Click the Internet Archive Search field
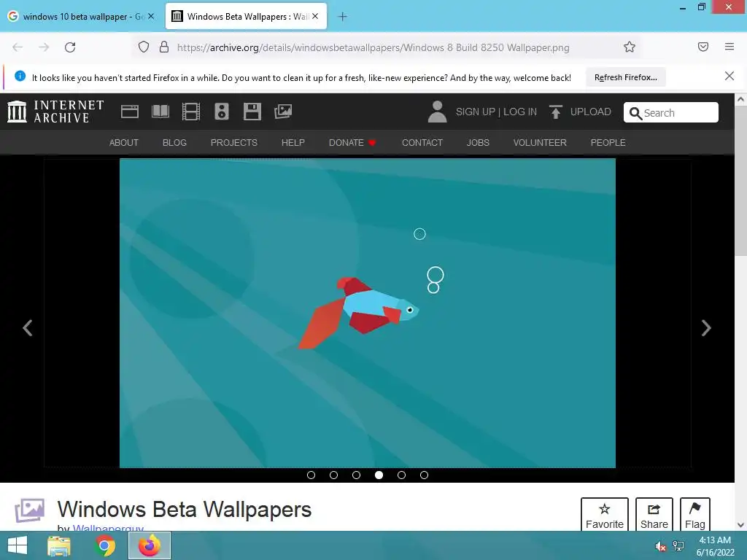 [x=671, y=112]
